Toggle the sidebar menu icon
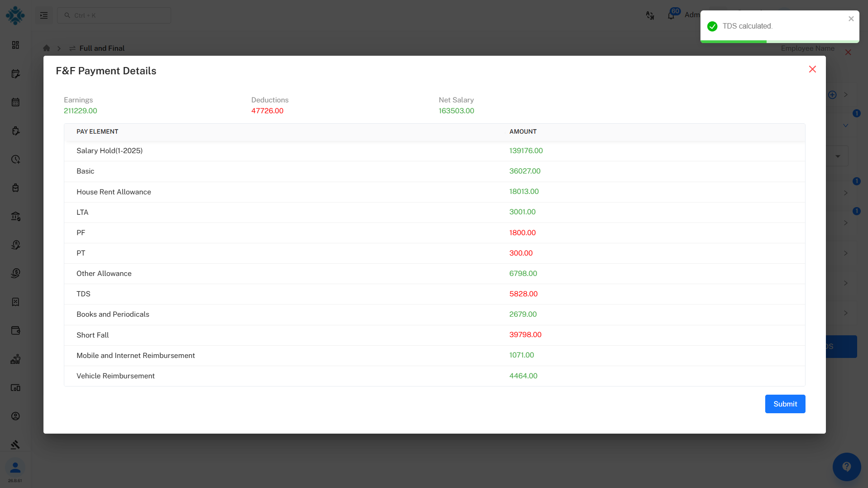Screen dimensions: 868x488 click(44, 15)
